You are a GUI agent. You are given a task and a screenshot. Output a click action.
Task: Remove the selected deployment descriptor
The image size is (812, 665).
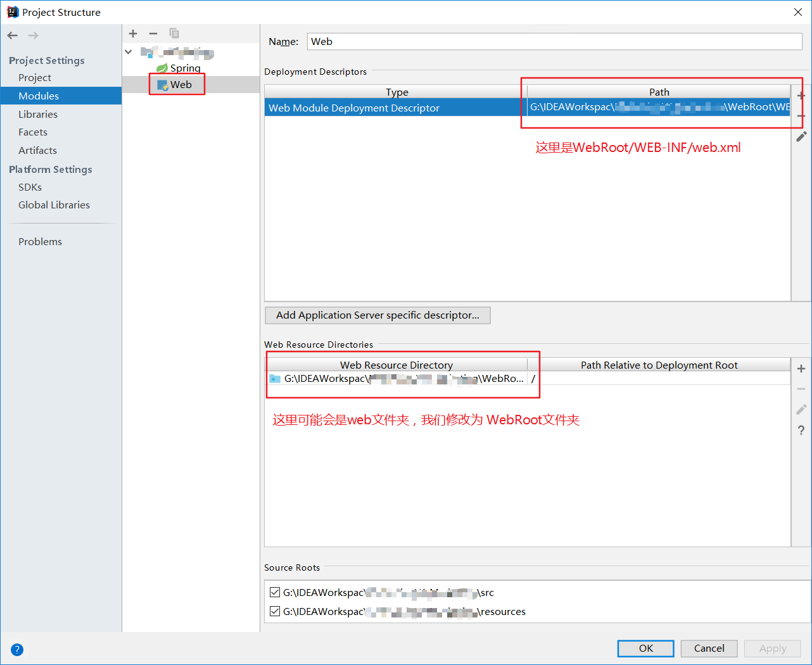click(801, 116)
